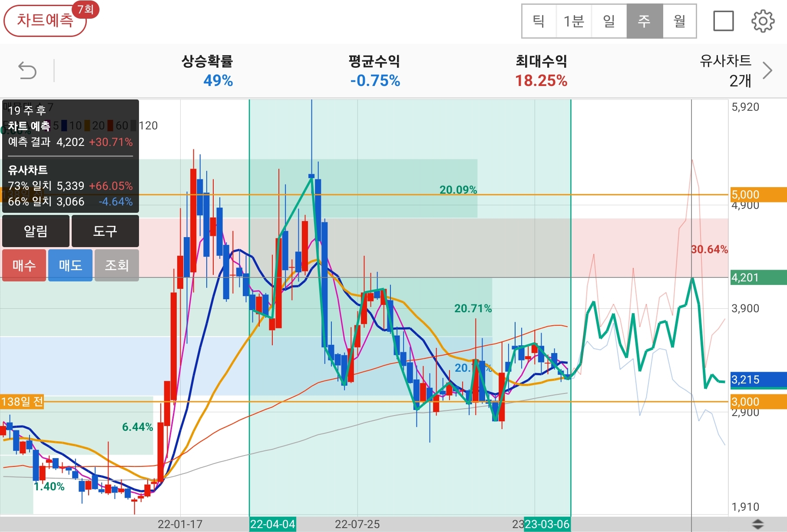The image size is (787, 532).
Task: Select the 22-04-04 start date marker
Action: click(272, 524)
